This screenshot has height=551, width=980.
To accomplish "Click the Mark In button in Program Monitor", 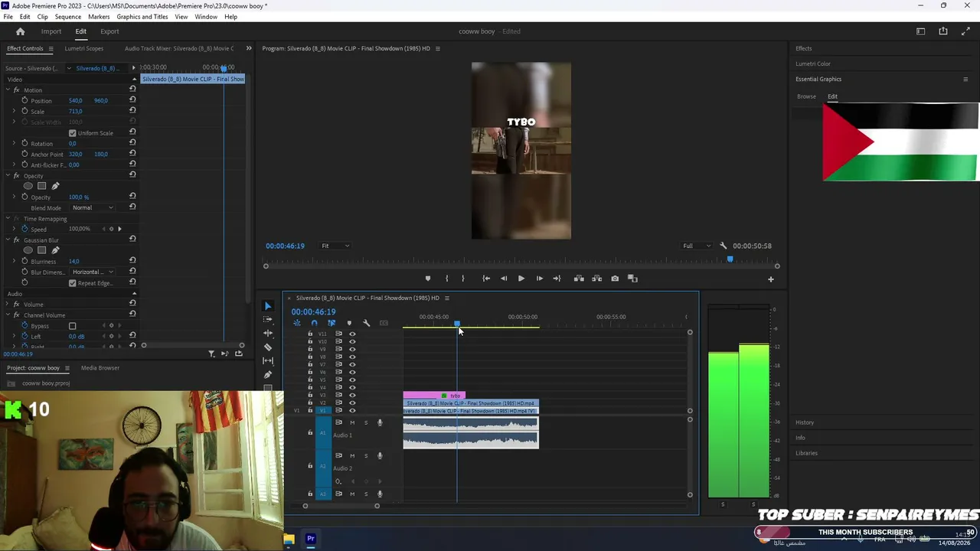I will click(x=446, y=279).
